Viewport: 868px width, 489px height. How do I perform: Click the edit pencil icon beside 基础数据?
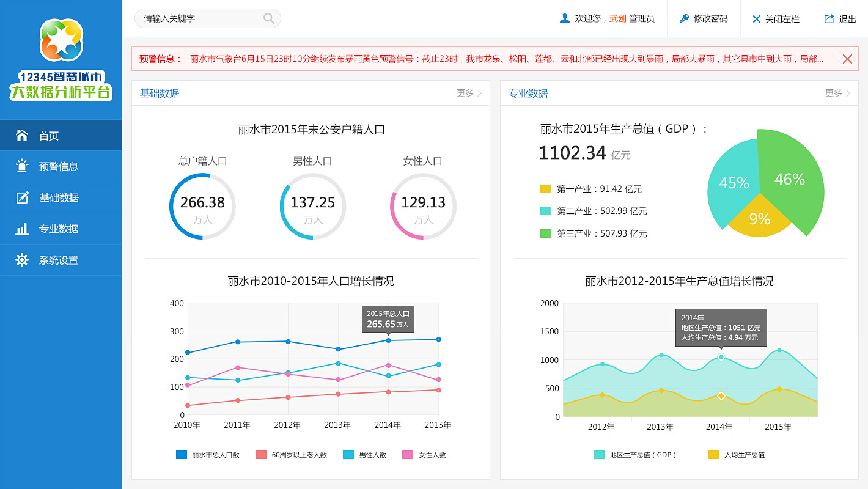click(x=22, y=197)
